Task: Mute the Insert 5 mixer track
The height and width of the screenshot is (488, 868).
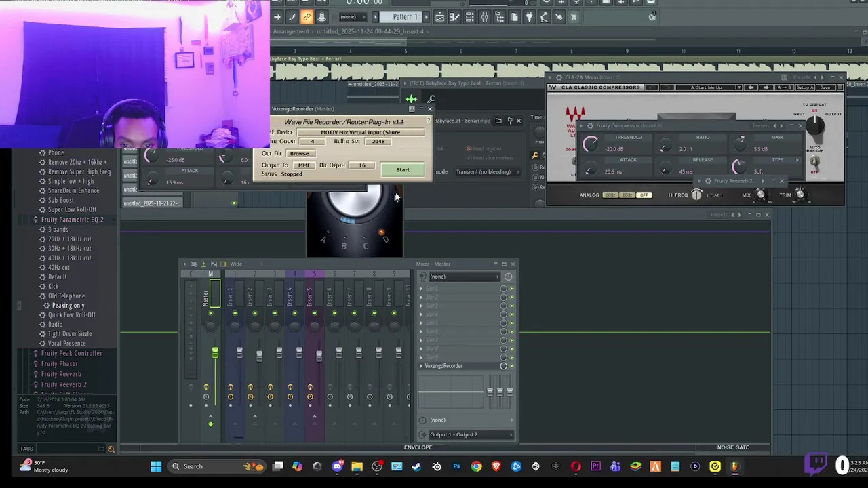Action: pos(315,313)
